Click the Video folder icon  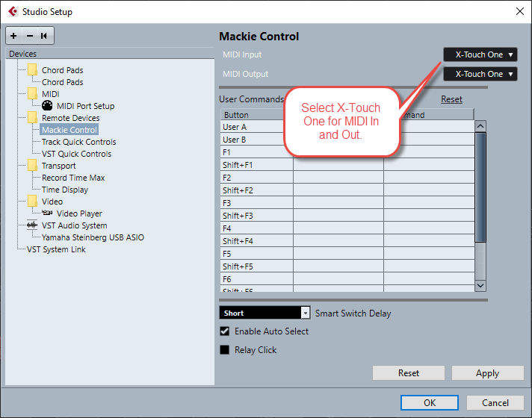(x=33, y=202)
